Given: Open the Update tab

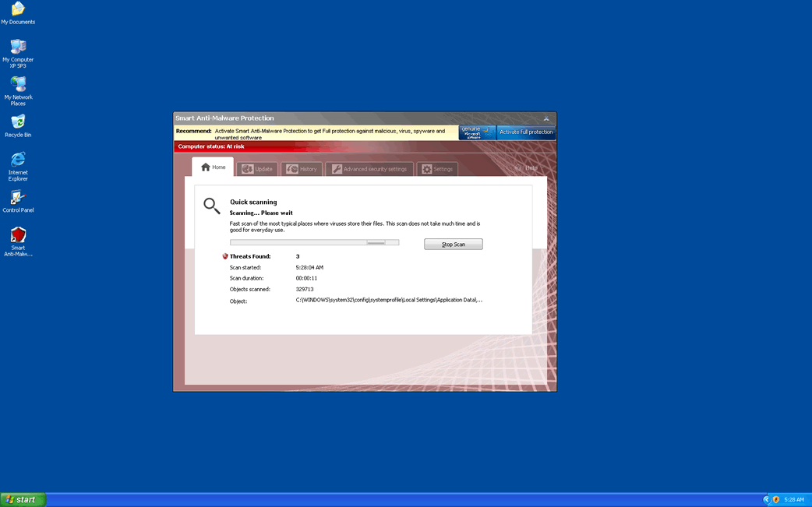Looking at the screenshot, I should click(257, 169).
